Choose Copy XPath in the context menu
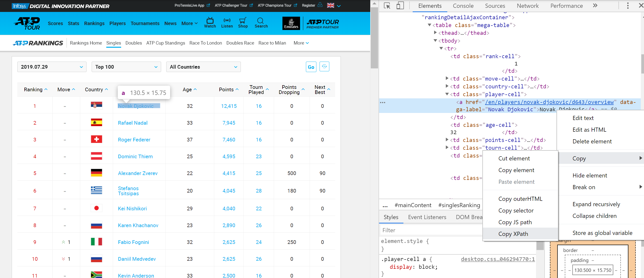644x278 pixels. (513, 234)
